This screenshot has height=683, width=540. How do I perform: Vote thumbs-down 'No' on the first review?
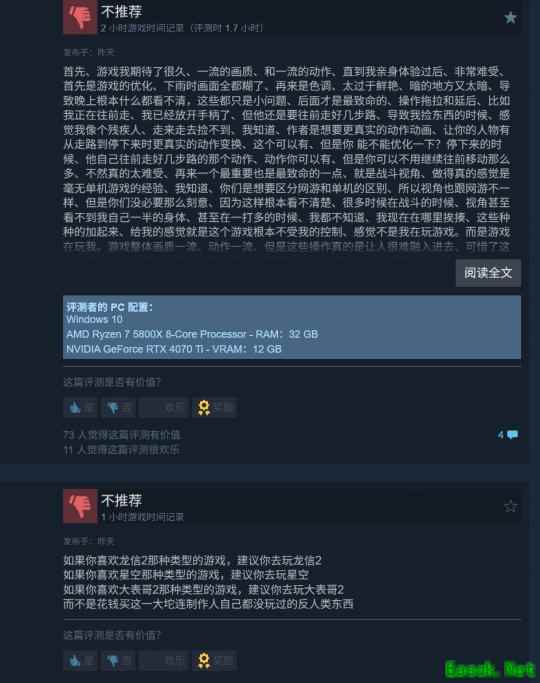pos(118,408)
